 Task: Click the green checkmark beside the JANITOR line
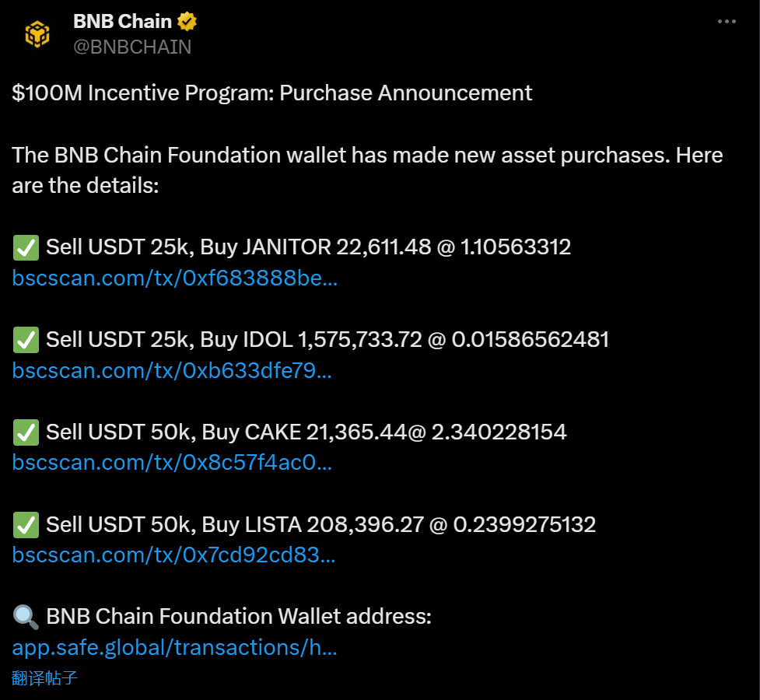point(26,248)
